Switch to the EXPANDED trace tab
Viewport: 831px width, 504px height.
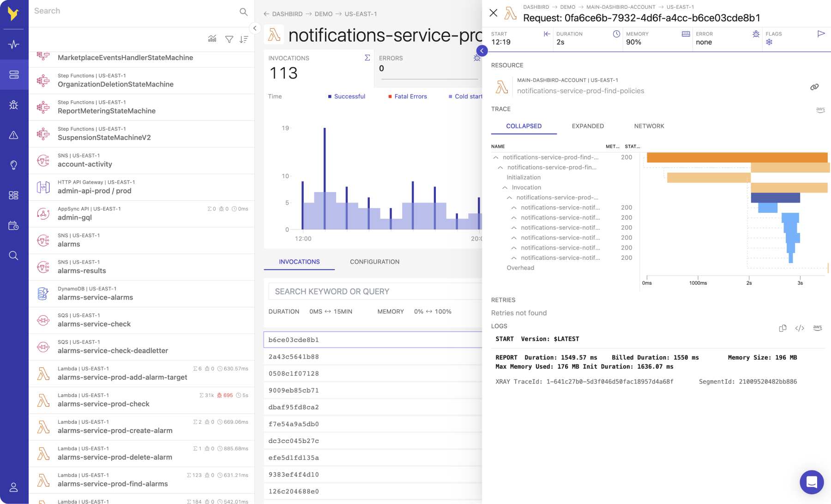tap(588, 126)
